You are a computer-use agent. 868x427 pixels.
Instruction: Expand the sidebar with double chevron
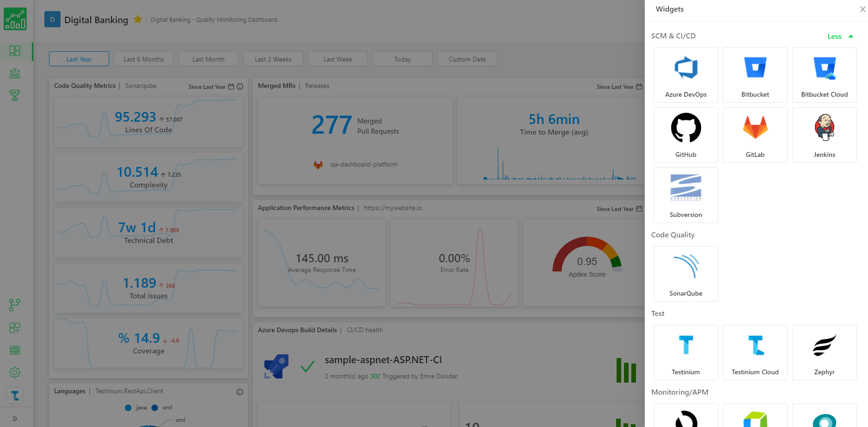[x=15, y=419]
